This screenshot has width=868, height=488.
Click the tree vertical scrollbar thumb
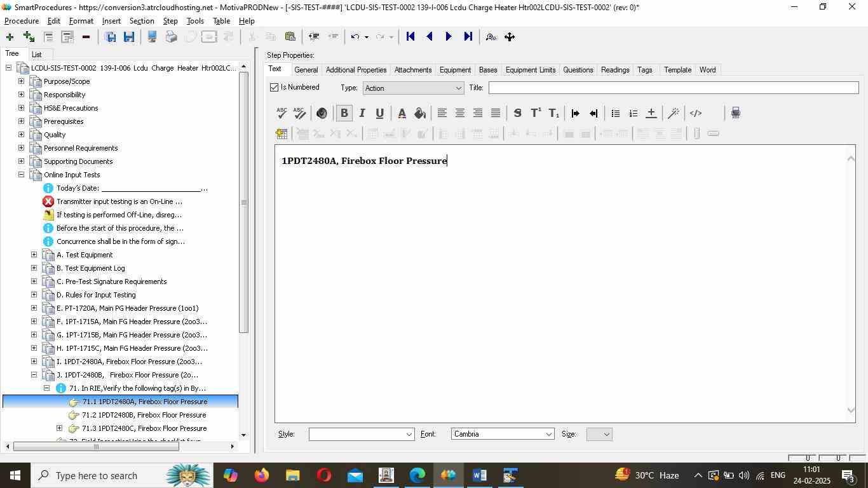[x=243, y=203]
